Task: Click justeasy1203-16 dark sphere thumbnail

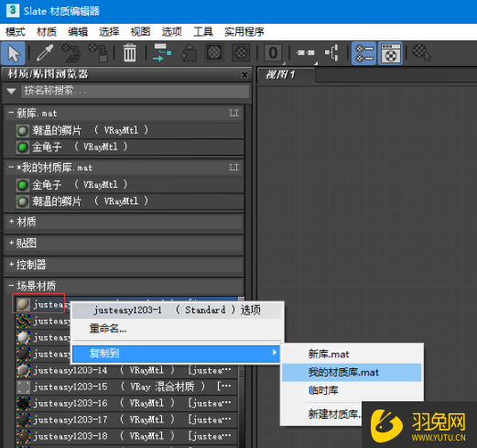Action: (x=23, y=404)
